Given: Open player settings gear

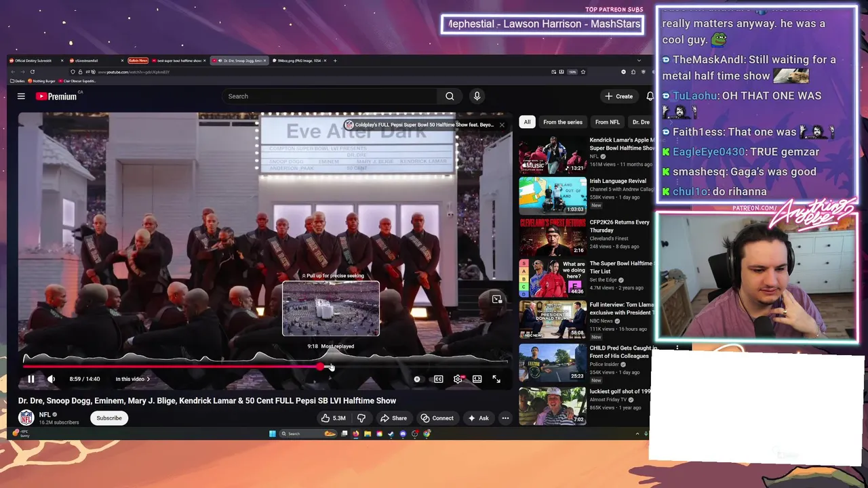Looking at the screenshot, I should tap(458, 379).
